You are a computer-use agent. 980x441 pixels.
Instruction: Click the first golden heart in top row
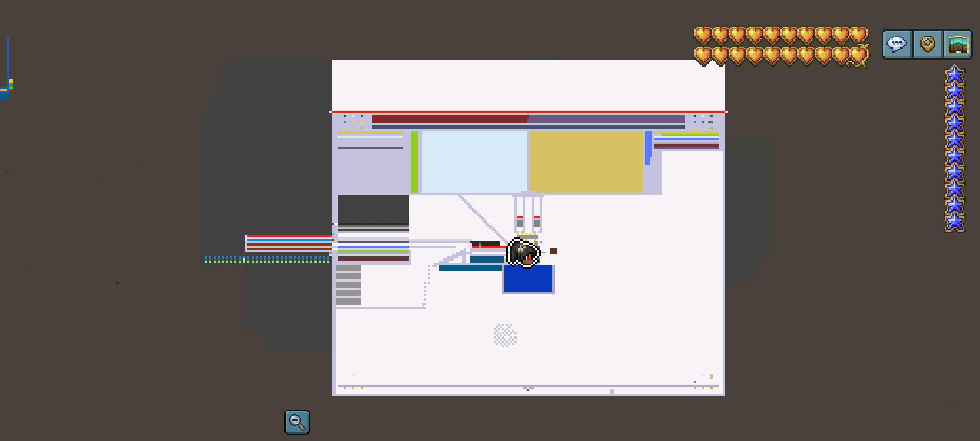coord(702,35)
